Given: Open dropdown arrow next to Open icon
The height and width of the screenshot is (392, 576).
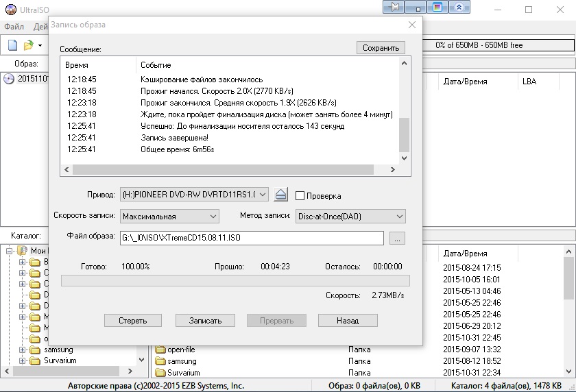Looking at the screenshot, I should click(x=40, y=45).
